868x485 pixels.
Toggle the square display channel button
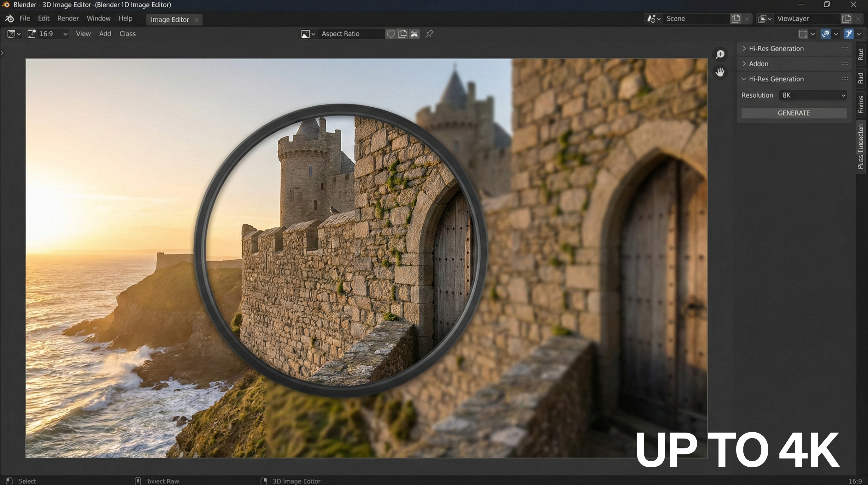tap(803, 34)
